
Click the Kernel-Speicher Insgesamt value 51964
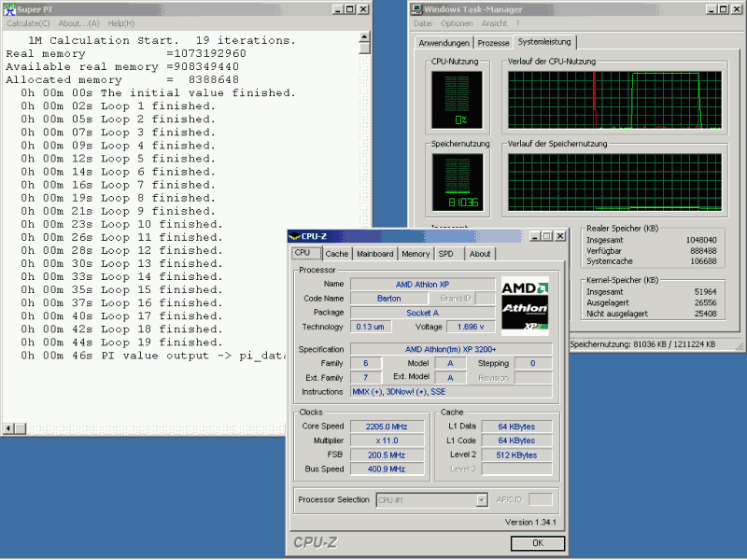[x=705, y=292]
